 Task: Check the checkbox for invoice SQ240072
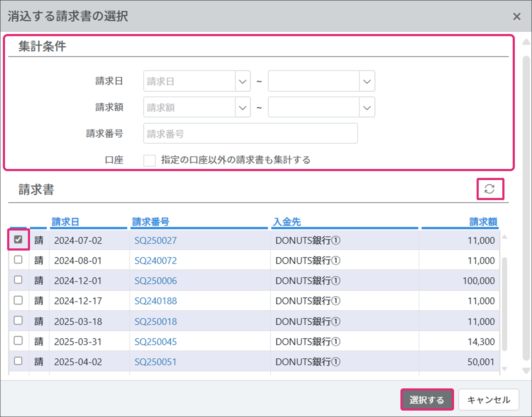(x=18, y=260)
